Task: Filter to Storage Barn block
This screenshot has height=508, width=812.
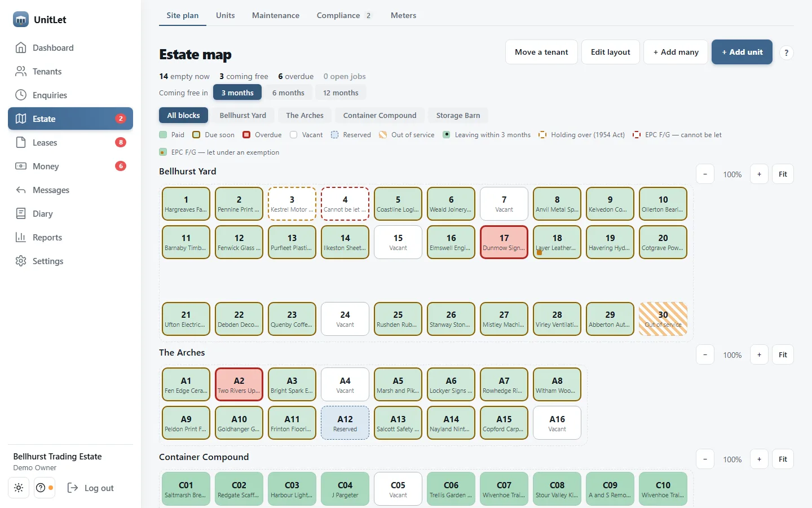Action: (x=458, y=115)
